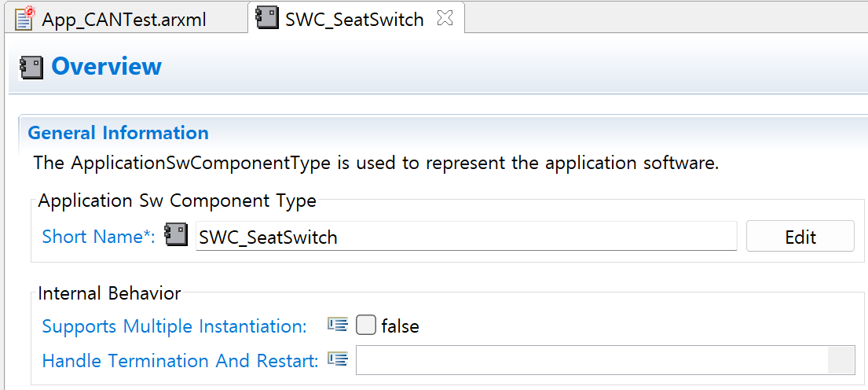Switch to the App_CANTest.arxml tab
Image resolution: width=868 pixels, height=390 pixels.
123,20
